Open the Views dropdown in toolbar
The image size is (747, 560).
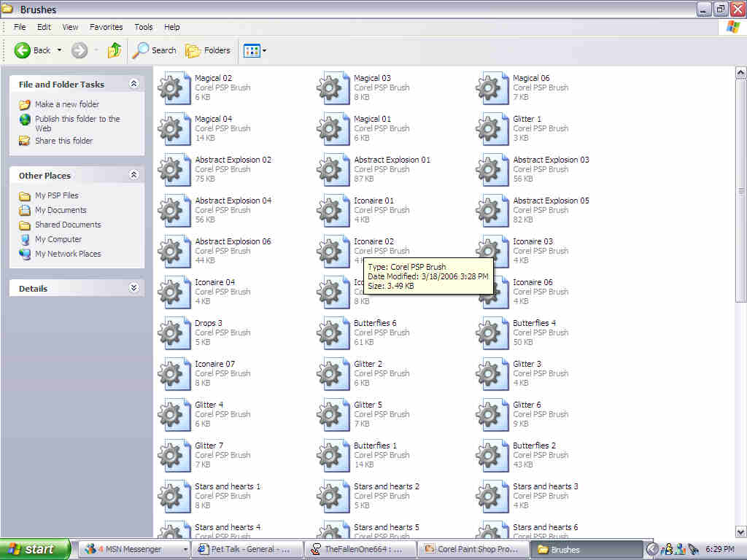point(255,50)
